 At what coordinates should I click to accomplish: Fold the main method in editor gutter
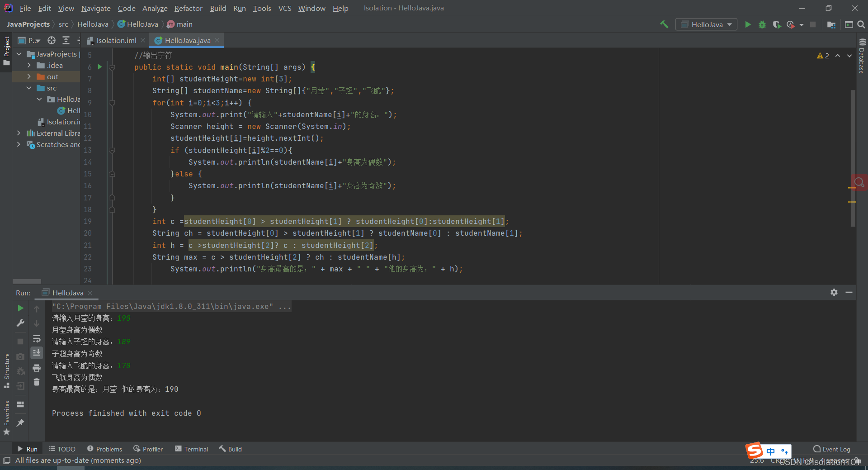pyautogui.click(x=112, y=67)
